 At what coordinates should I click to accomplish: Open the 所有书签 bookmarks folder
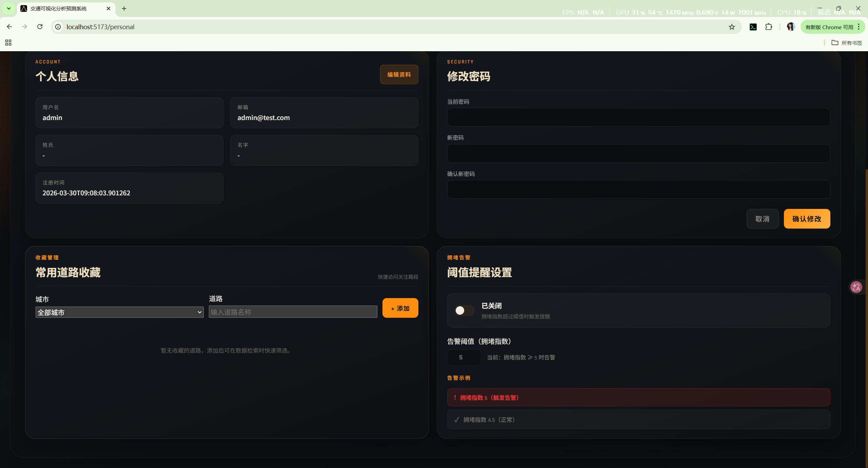point(847,43)
